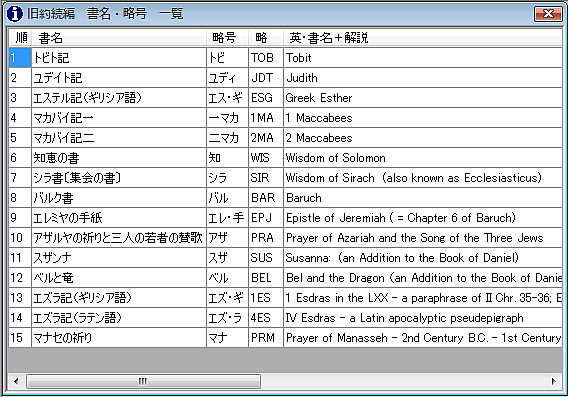Click the Wisdom of Sirach description cell
The image size is (568, 397).
(x=423, y=178)
